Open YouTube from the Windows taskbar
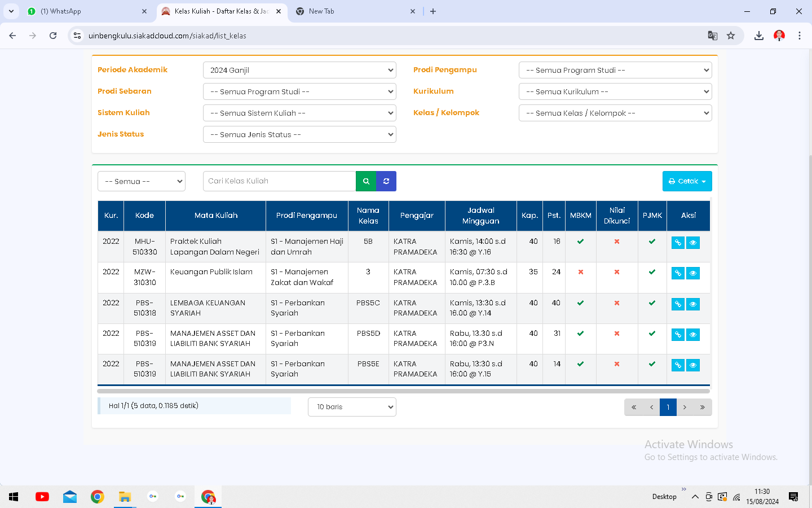 (42, 497)
